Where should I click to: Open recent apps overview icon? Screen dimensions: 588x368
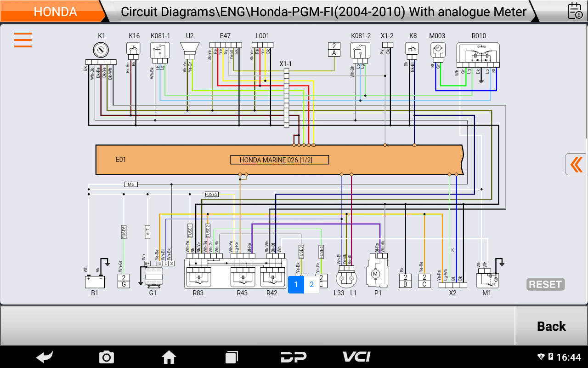232,356
